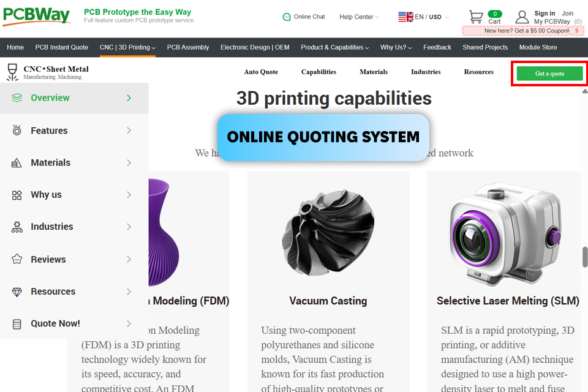The image size is (588, 392).
Task: Open the My PCBWay link
Action: (552, 22)
